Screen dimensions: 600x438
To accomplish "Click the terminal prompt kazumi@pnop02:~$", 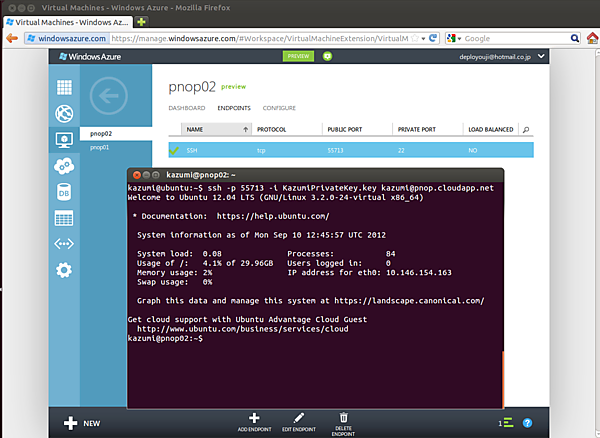I will pyautogui.click(x=165, y=339).
